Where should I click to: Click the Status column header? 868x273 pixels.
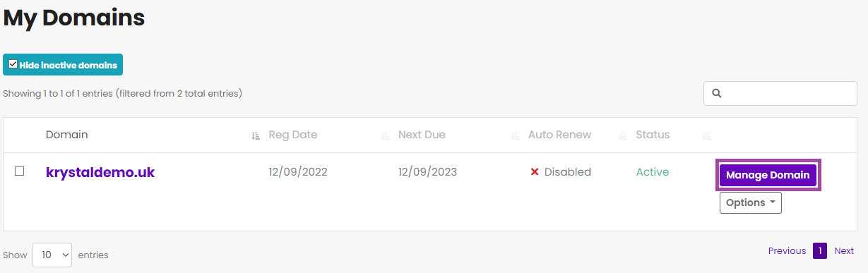[x=653, y=135]
